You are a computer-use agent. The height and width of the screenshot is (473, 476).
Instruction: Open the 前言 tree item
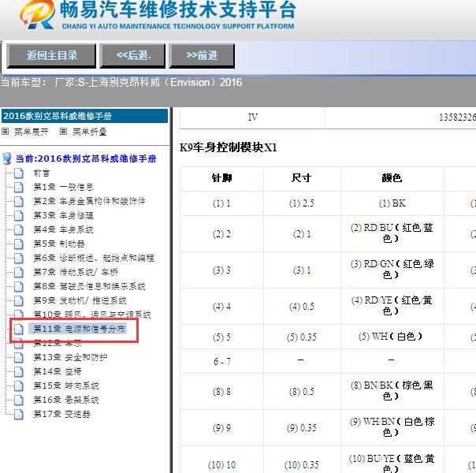click(42, 173)
